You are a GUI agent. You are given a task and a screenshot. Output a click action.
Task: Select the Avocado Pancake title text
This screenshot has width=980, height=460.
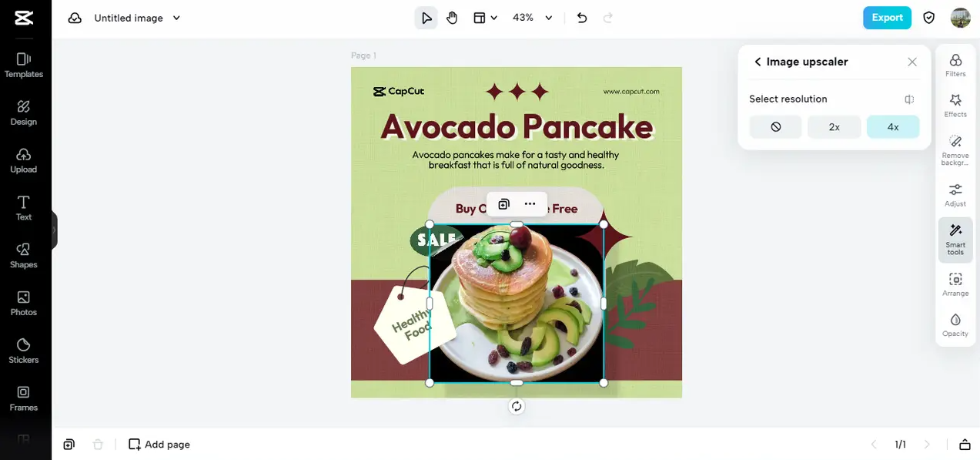click(517, 126)
